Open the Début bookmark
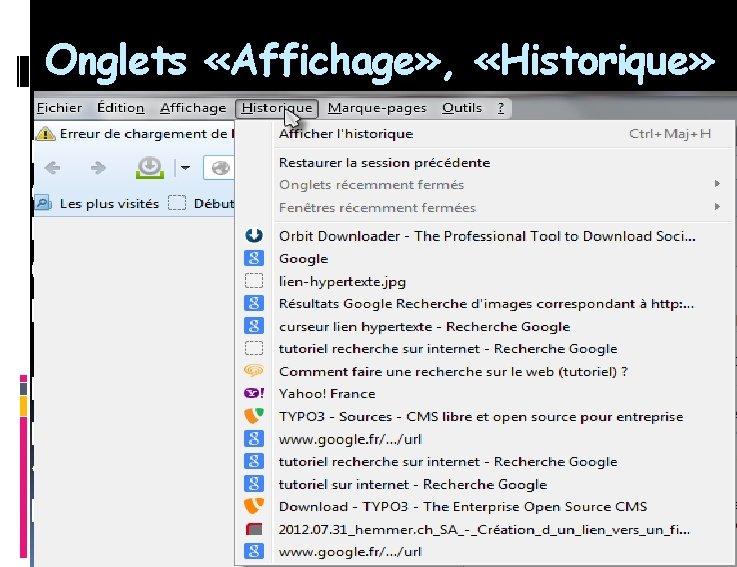The height and width of the screenshot is (567, 737). coord(213,204)
